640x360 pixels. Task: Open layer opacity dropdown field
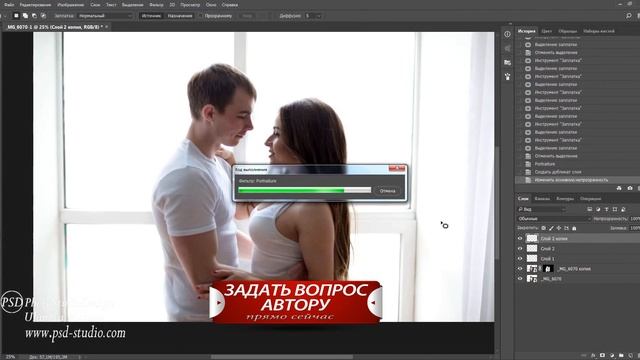[x=635, y=219]
